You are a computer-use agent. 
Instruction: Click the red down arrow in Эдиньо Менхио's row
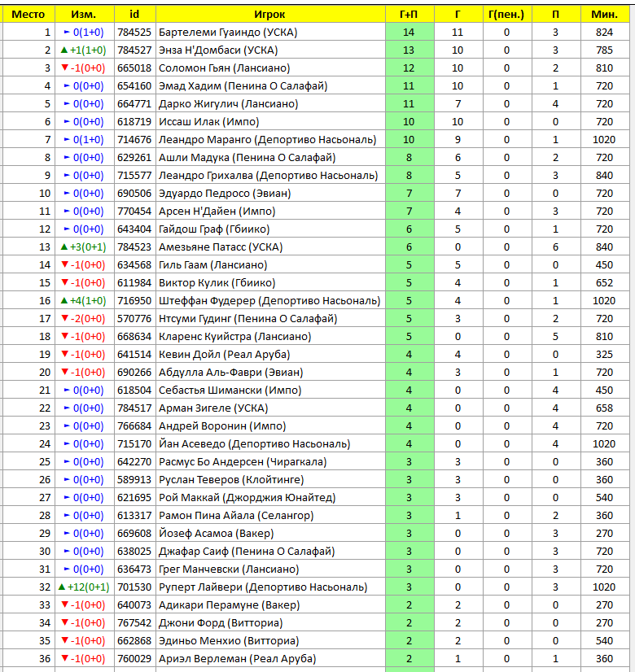(65, 641)
